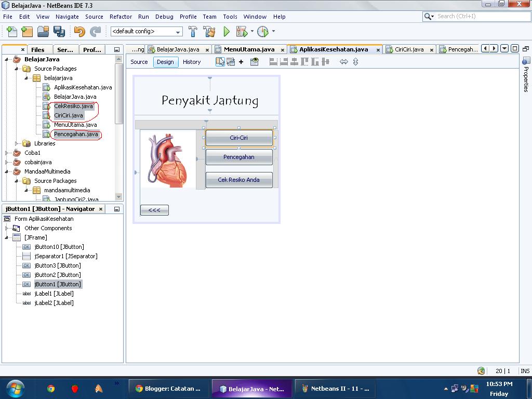
Task: Click the third alignment icon in designer toolbar
Action: click(294, 62)
